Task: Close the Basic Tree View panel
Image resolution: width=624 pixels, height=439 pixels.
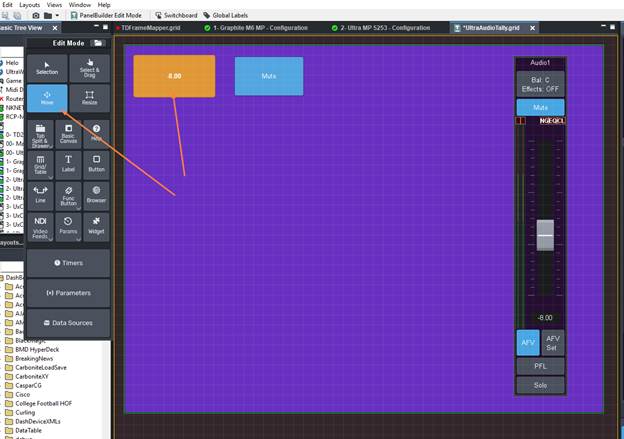Action: (55, 28)
